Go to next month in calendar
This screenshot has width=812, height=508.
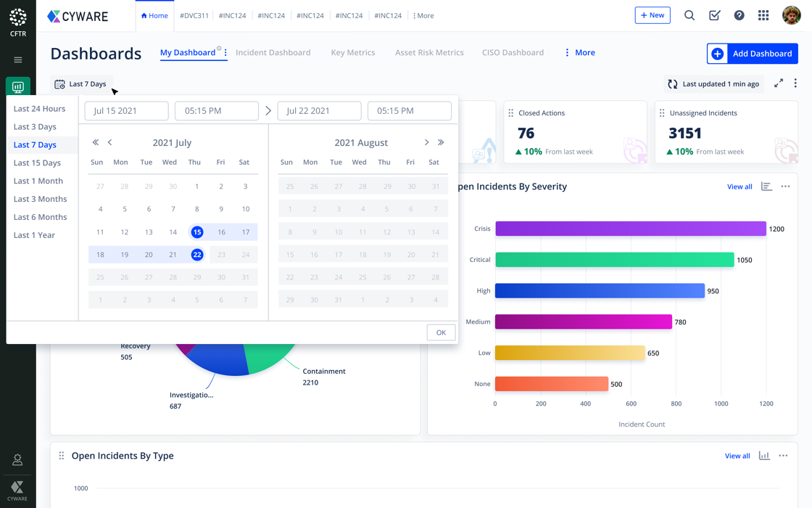tap(426, 143)
